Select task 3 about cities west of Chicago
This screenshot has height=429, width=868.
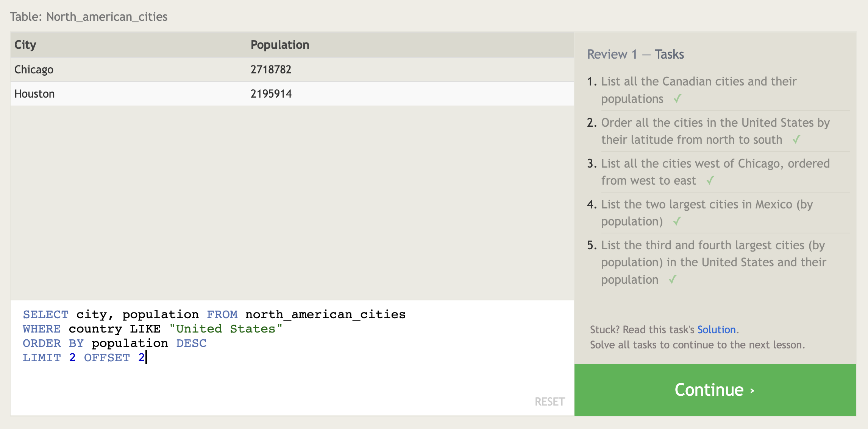[715, 172]
